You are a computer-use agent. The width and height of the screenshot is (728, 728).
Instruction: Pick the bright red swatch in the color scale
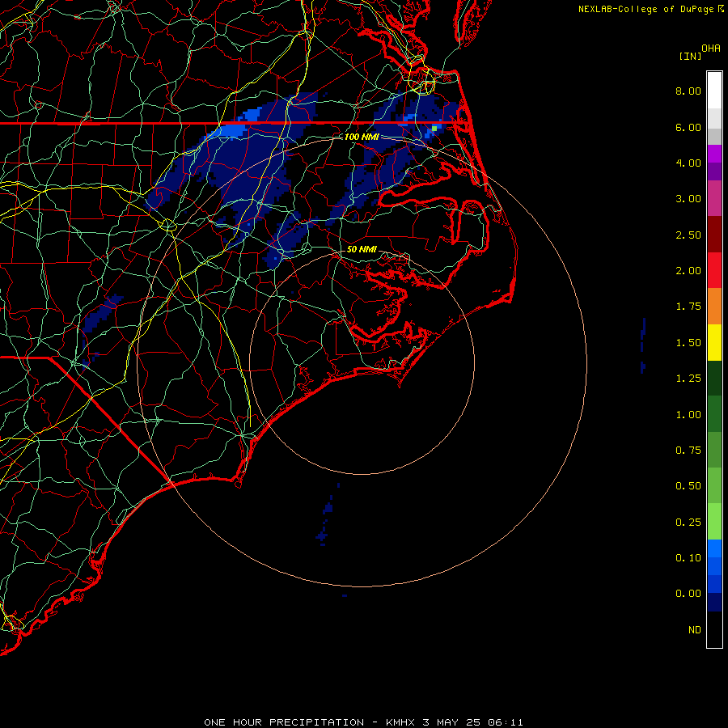pos(714,271)
